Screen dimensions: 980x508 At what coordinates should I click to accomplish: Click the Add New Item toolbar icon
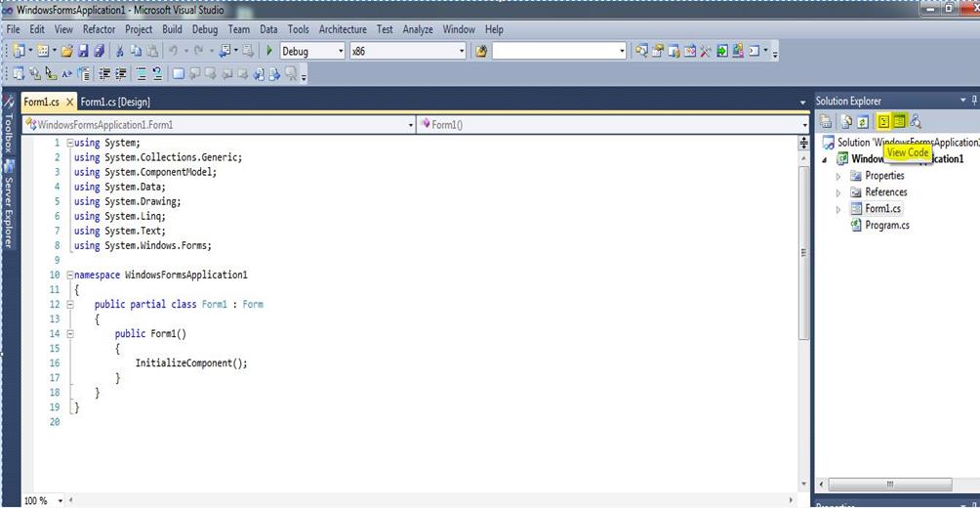(x=43, y=52)
